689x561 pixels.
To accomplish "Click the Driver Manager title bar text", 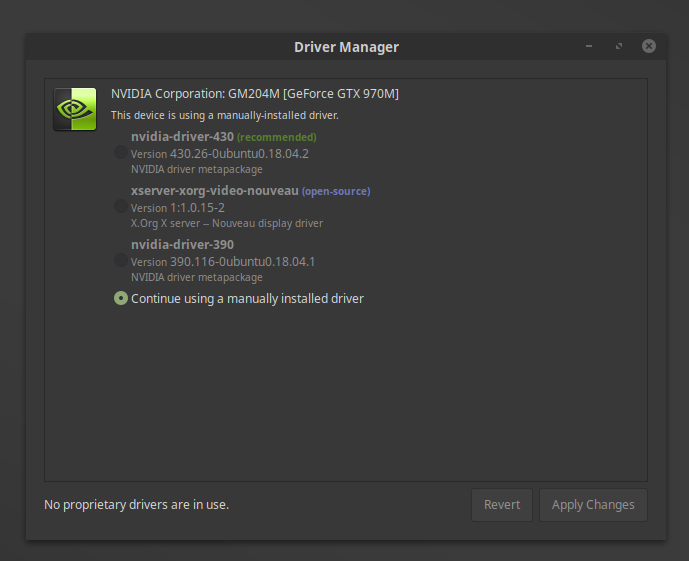I will 346,47.
